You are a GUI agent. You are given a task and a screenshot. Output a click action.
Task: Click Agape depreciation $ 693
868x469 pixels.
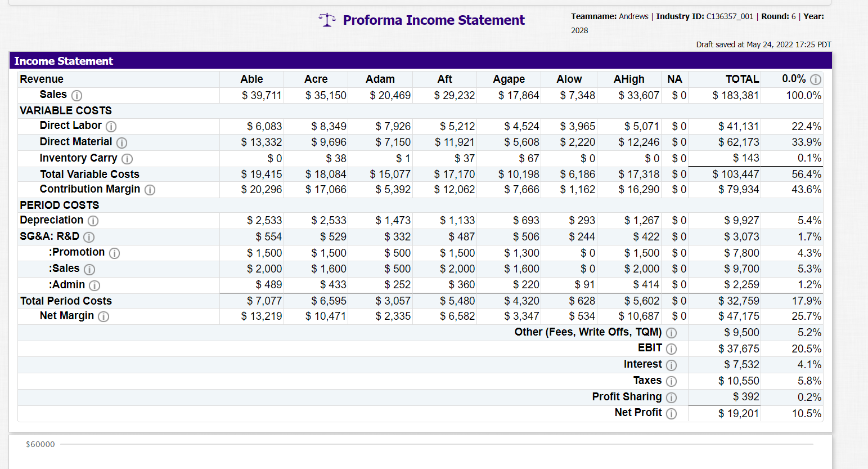526,220
